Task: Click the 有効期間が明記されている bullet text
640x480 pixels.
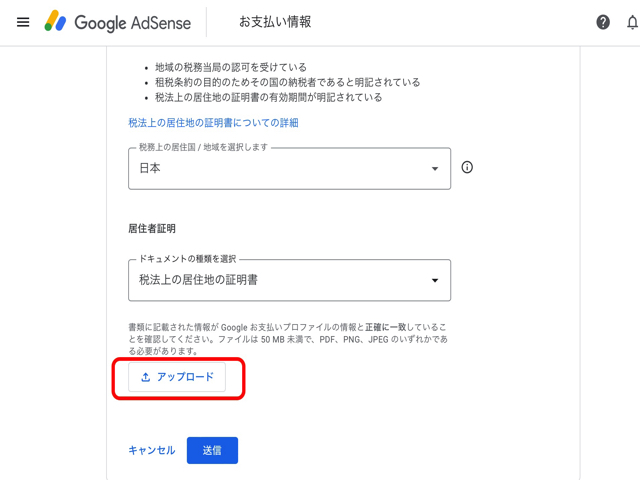Action: click(x=268, y=98)
